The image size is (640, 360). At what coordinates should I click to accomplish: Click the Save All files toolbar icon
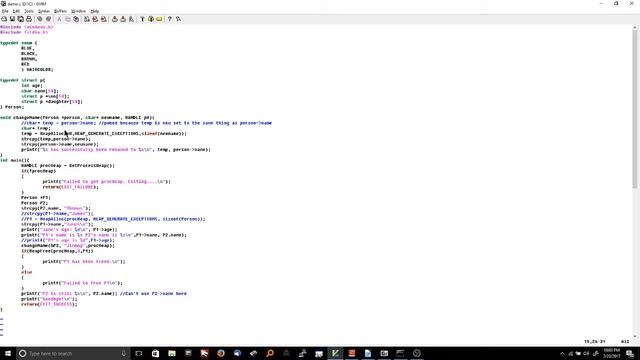(x=20, y=19)
